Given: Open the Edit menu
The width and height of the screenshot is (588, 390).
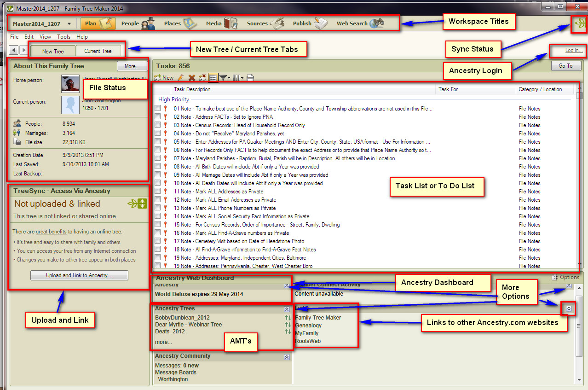Looking at the screenshot, I should click(29, 37).
